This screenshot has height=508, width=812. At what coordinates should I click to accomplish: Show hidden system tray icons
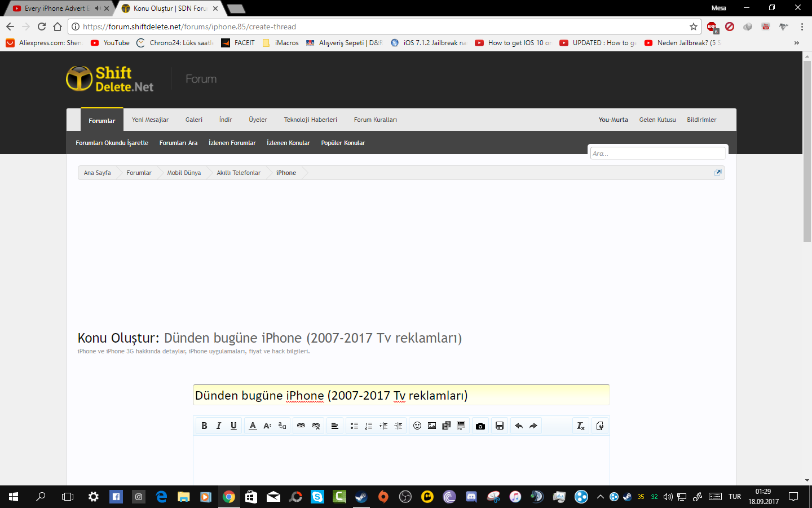[x=600, y=497]
